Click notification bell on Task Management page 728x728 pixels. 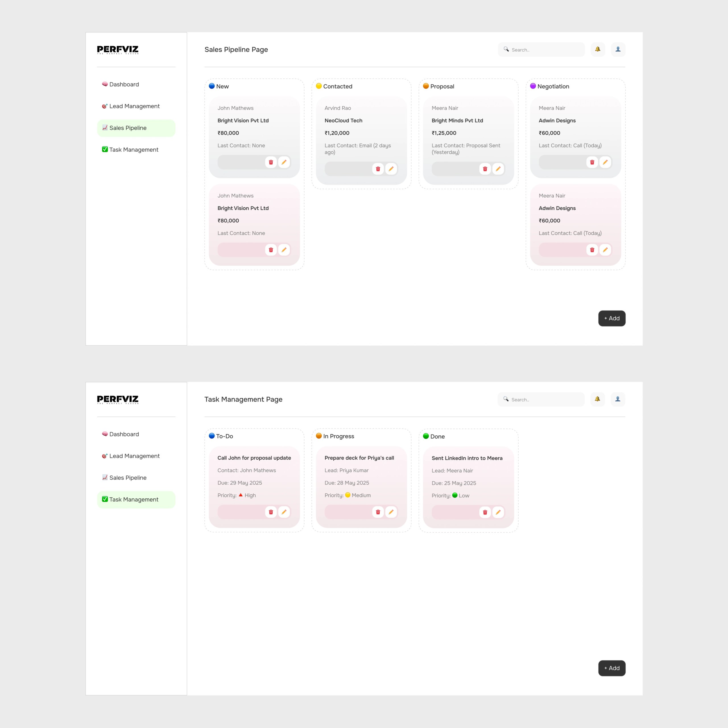click(x=597, y=399)
